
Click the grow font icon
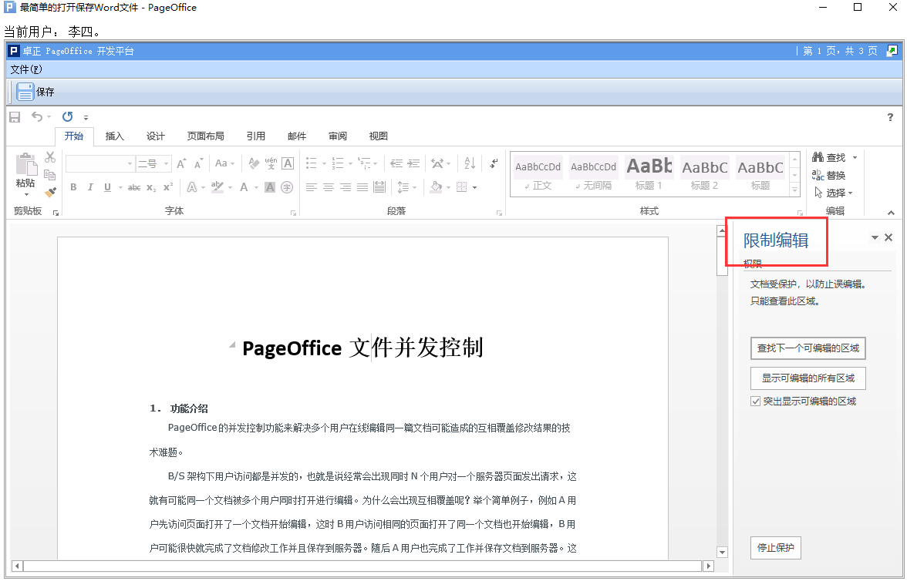coord(181,163)
